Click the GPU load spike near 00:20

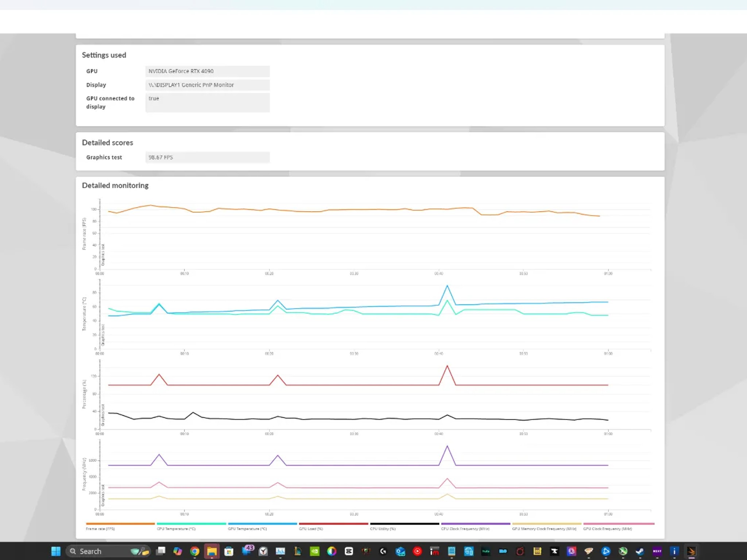278,375
